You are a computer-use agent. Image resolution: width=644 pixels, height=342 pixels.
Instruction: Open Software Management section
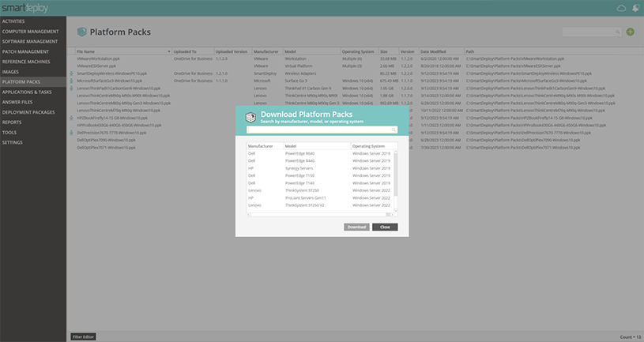(30, 42)
